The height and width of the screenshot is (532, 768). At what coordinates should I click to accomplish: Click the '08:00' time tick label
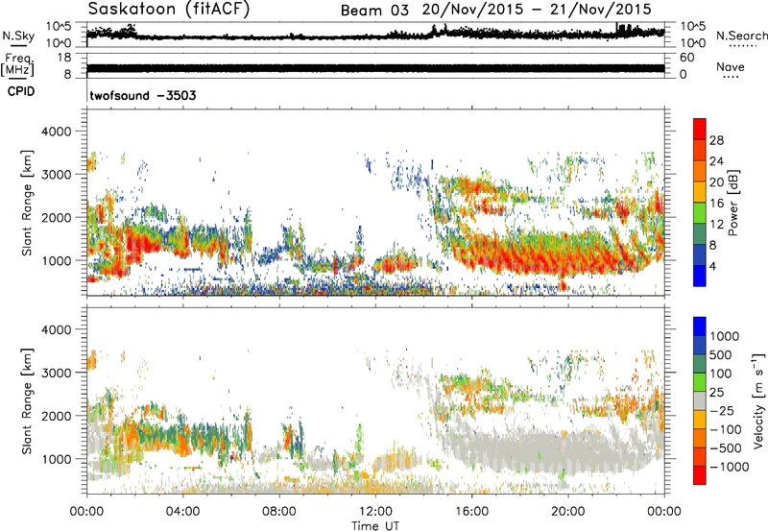tap(279, 512)
